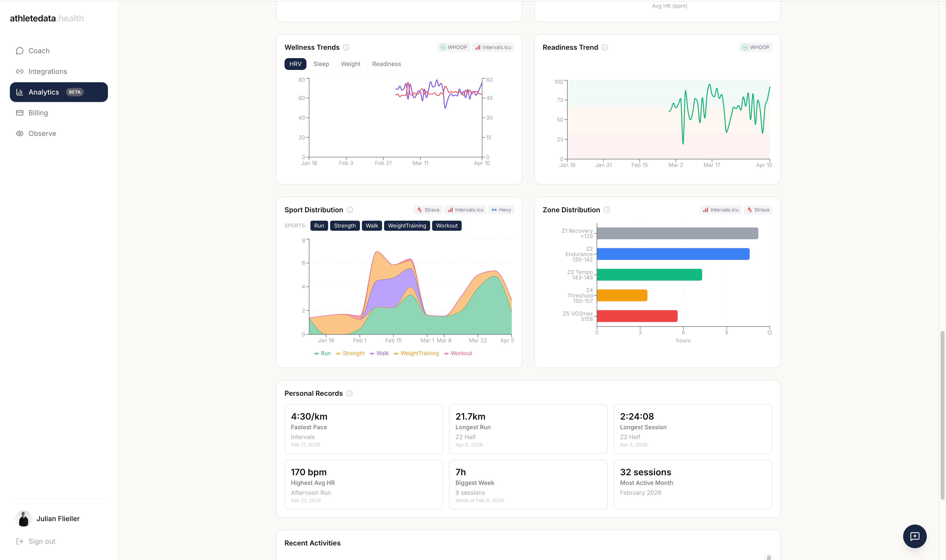Click the Hevy badge on Sport Distribution

(501, 210)
